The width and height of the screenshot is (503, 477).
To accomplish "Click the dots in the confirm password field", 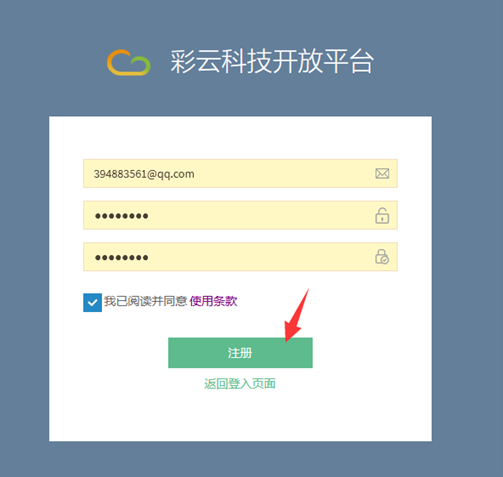I will (122, 257).
